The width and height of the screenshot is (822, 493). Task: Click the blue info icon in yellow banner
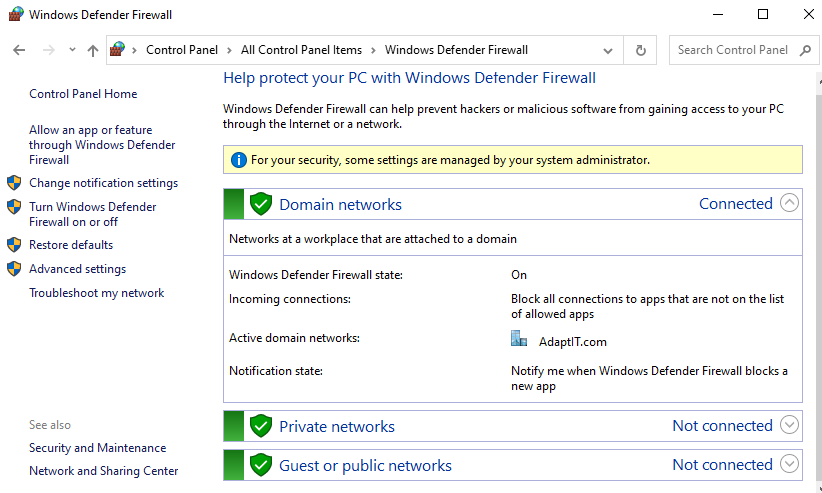point(238,160)
